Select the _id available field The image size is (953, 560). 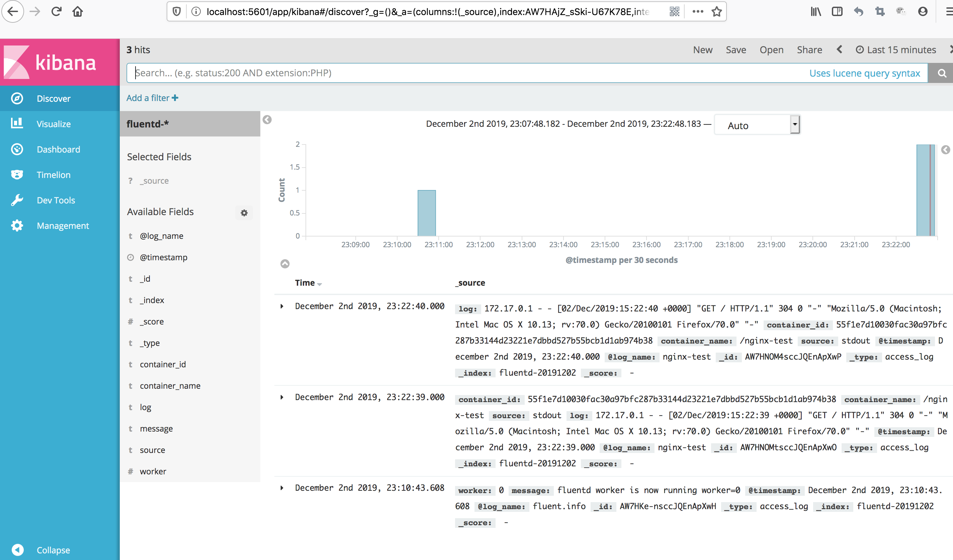pos(145,279)
